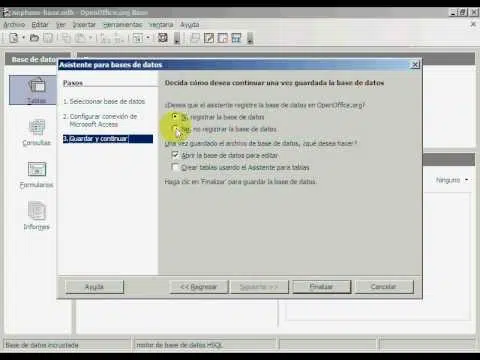This screenshot has height=360, width=480.
Task: Click the Help lifebuoy toolbar icon
Action: click(x=163, y=38)
